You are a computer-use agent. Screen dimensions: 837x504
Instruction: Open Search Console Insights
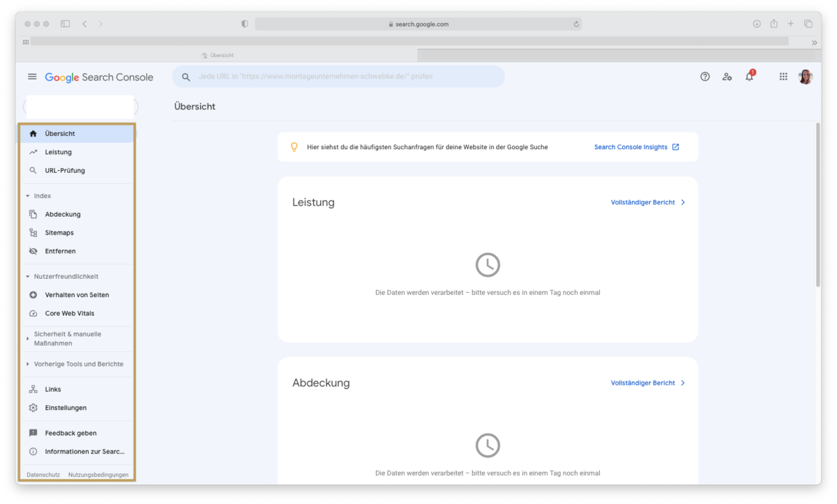click(x=631, y=146)
